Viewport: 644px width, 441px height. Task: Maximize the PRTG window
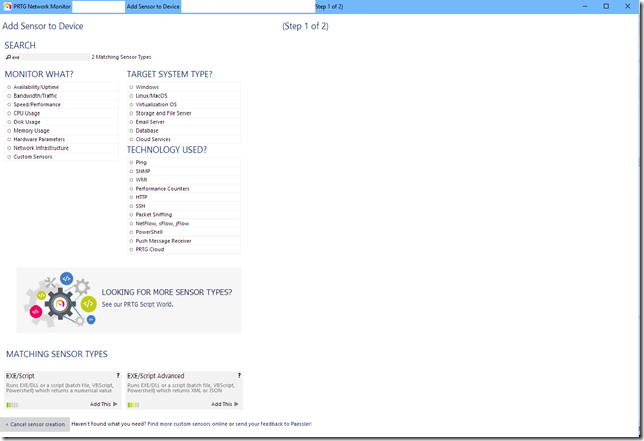(606, 6)
